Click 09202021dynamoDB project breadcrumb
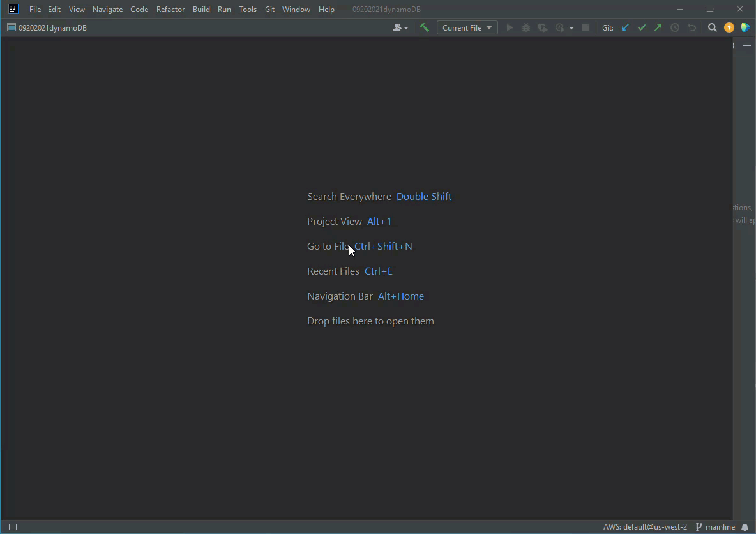756x534 pixels. [x=52, y=27]
